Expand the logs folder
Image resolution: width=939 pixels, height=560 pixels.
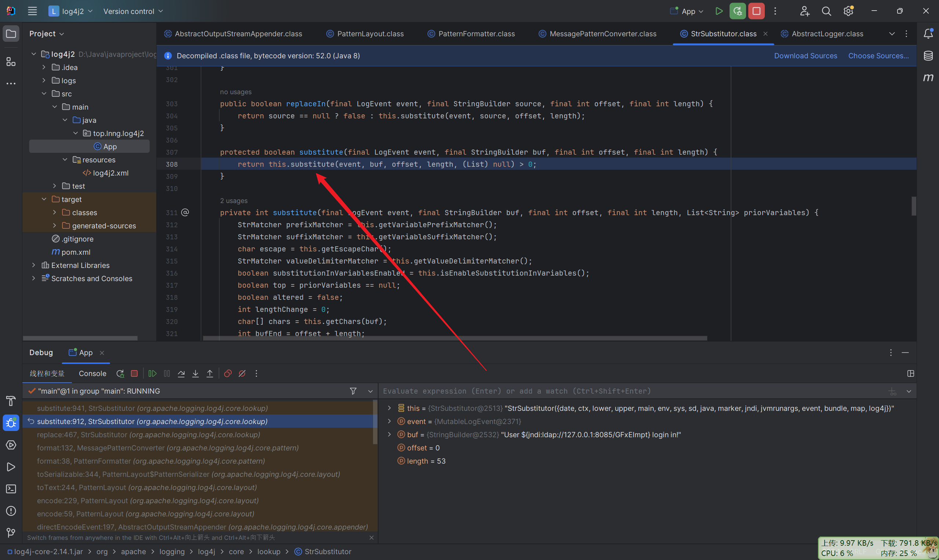pyautogui.click(x=44, y=80)
